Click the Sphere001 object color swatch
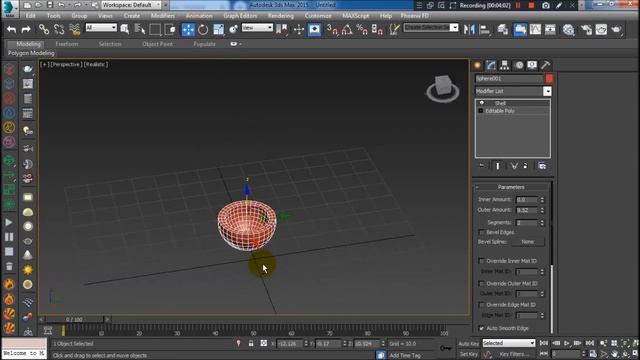The image size is (640, 360). click(549, 78)
